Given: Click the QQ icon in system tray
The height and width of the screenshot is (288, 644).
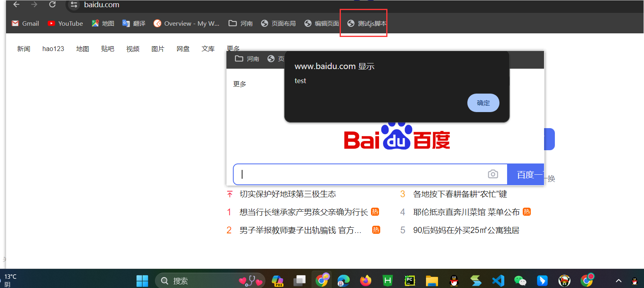Looking at the screenshot, I should tap(635, 281).
